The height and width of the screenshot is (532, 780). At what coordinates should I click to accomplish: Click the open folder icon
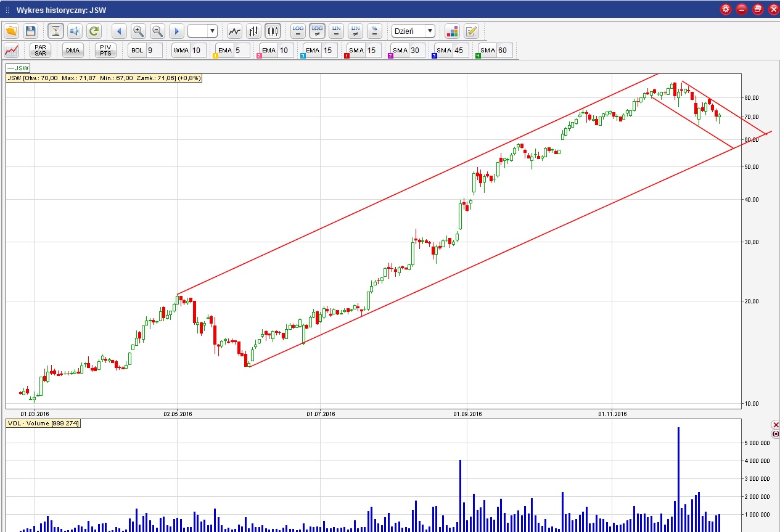(x=12, y=31)
